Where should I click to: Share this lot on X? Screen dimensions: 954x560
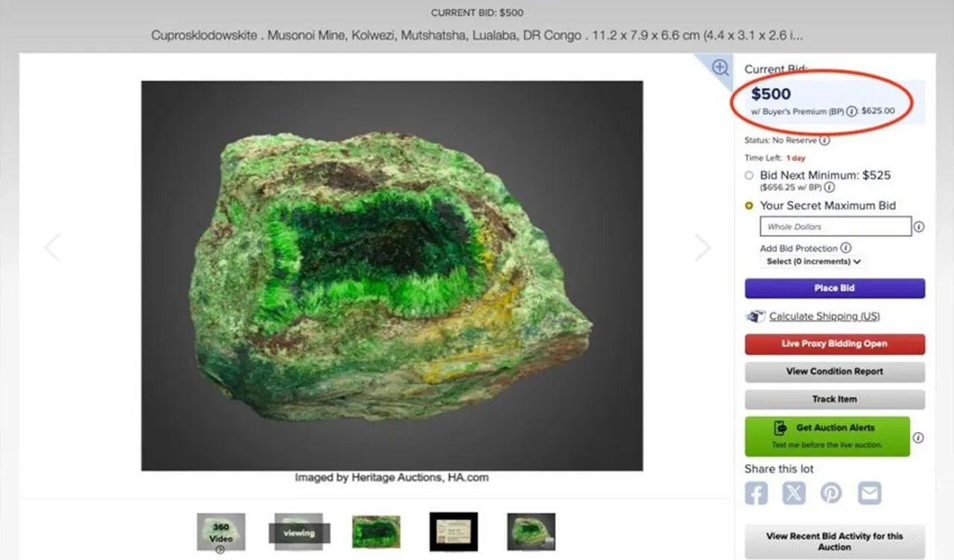794,493
